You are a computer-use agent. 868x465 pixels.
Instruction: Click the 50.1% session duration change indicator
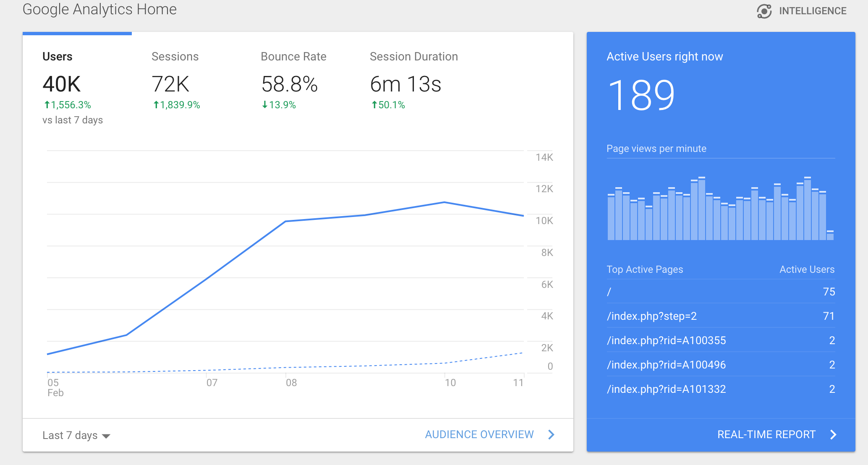[388, 105]
